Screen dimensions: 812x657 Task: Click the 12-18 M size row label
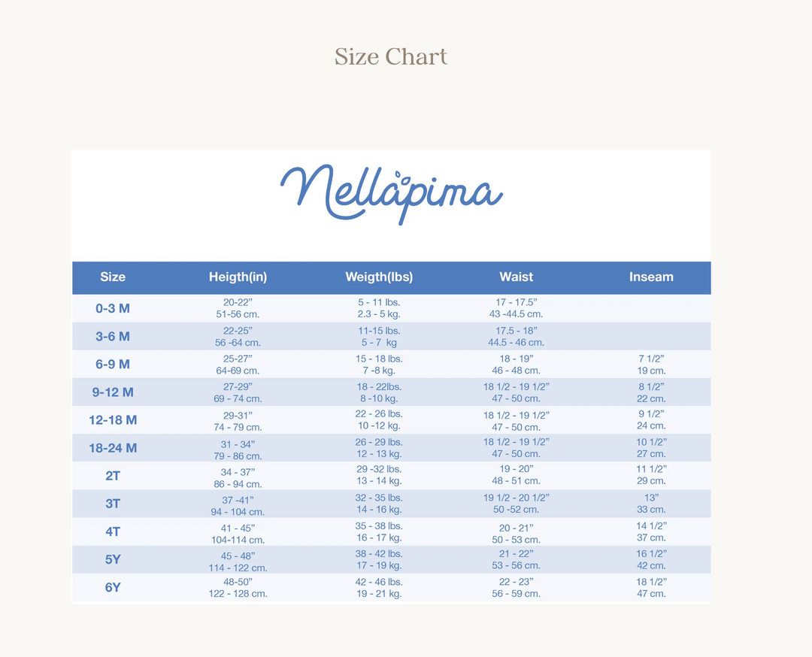[x=113, y=420]
